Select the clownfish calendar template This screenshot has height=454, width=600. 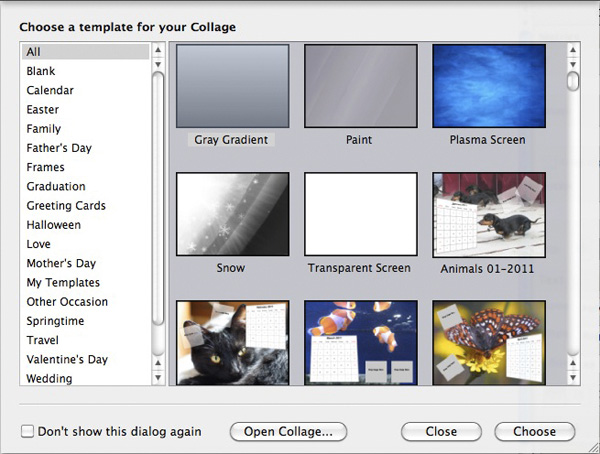(x=360, y=342)
